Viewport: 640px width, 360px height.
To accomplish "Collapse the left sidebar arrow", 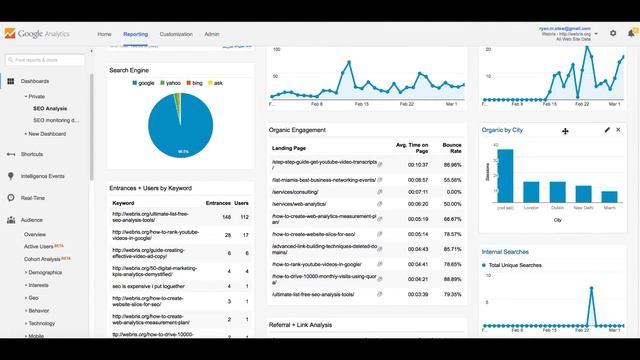I will [x=91, y=51].
